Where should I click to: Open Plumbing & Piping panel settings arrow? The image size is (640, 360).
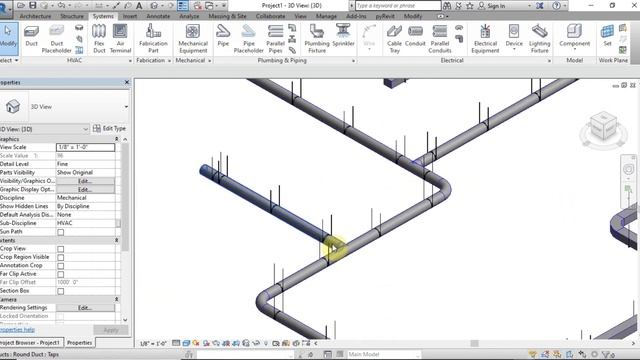[x=353, y=60]
